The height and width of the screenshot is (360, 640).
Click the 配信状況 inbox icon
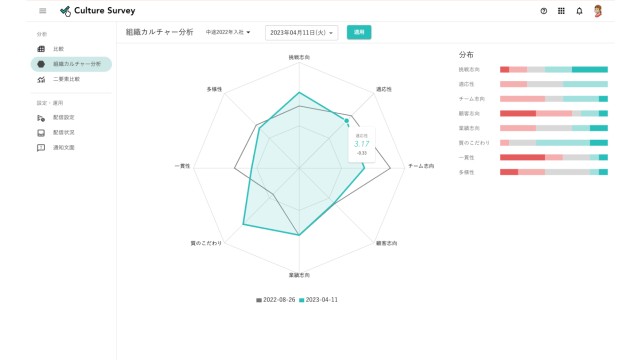[41, 133]
